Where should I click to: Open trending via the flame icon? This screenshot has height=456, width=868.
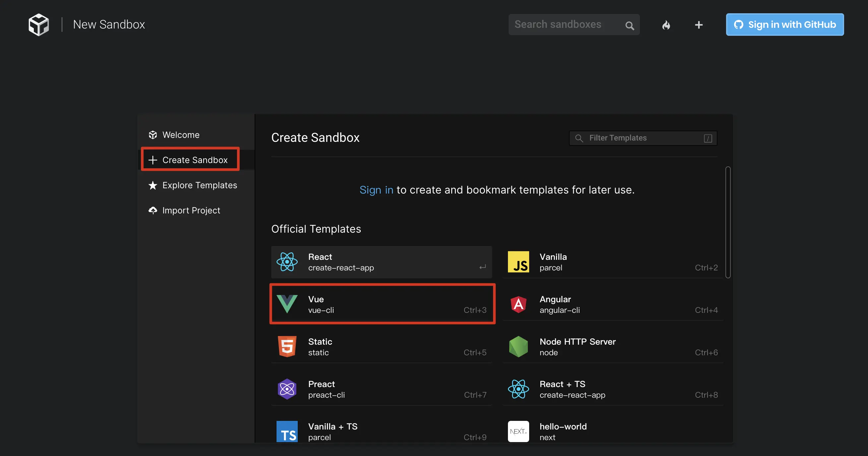(x=666, y=25)
